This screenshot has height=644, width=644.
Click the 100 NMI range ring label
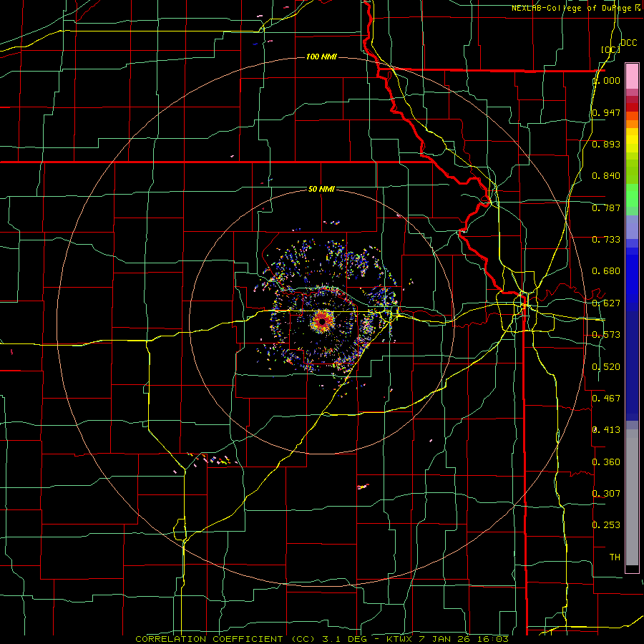[321, 57]
